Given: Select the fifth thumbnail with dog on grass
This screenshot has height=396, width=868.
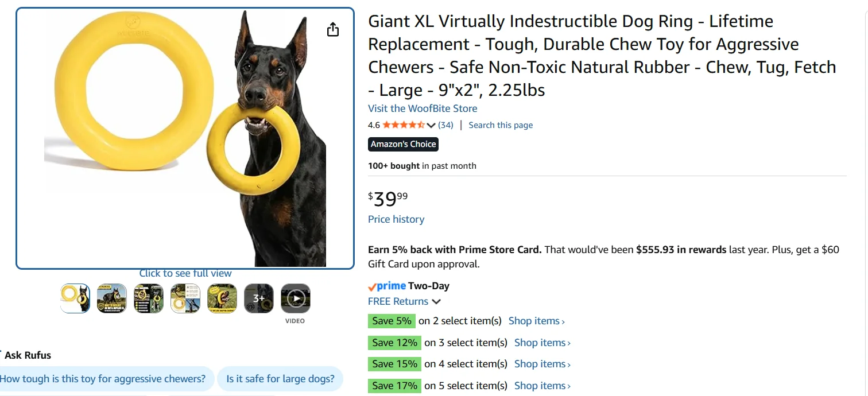Looking at the screenshot, I should click(222, 298).
